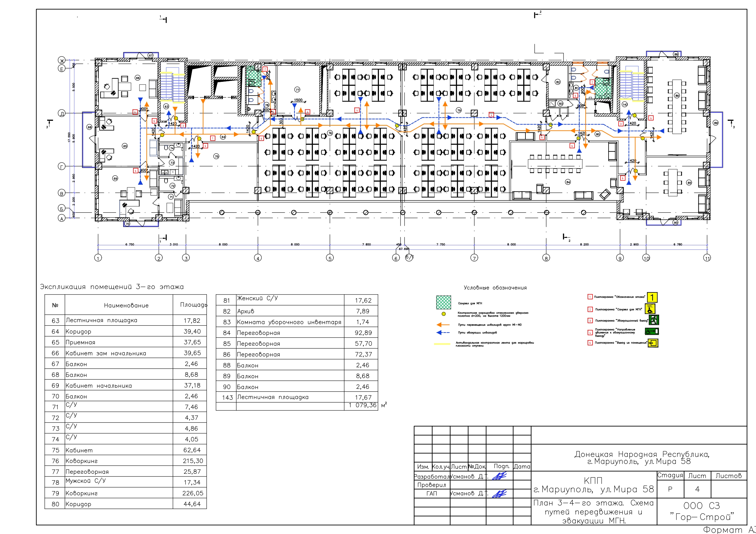Click the red numbered box 6 in legend

tap(590, 343)
